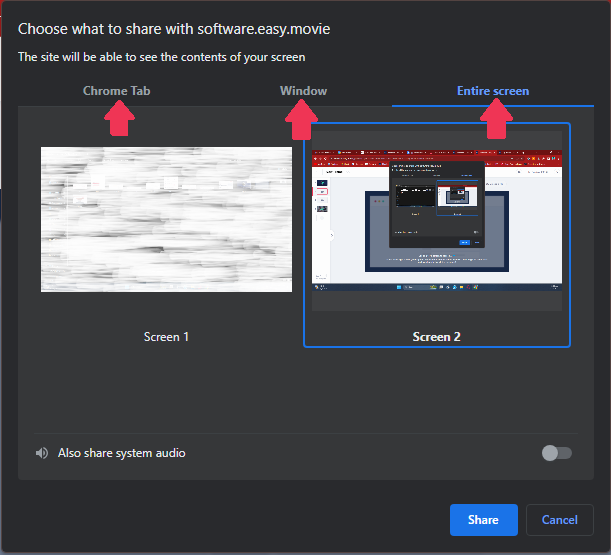Select the Entire screen tab
This screenshot has height=555, width=611.
pyautogui.click(x=492, y=91)
